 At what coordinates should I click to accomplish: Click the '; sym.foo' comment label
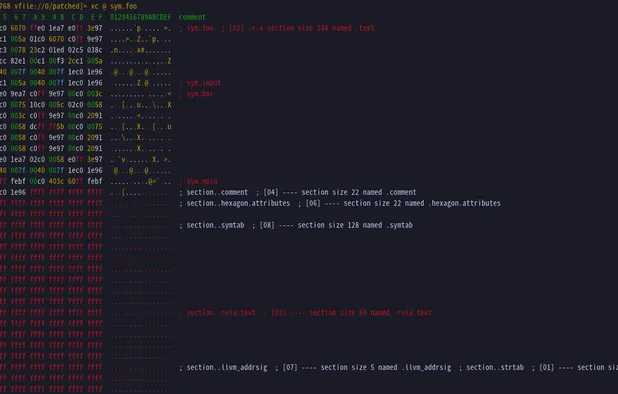coord(196,28)
